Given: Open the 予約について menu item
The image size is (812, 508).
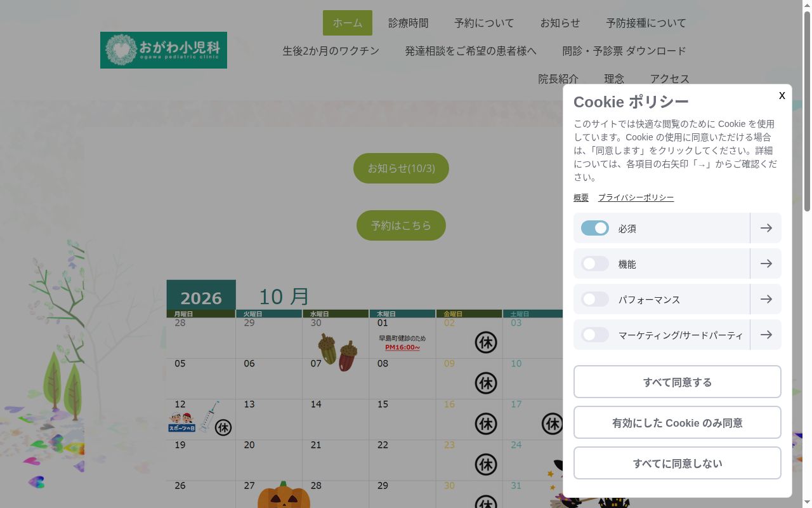Looking at the screenshot, I should click(x=485, y=23).
